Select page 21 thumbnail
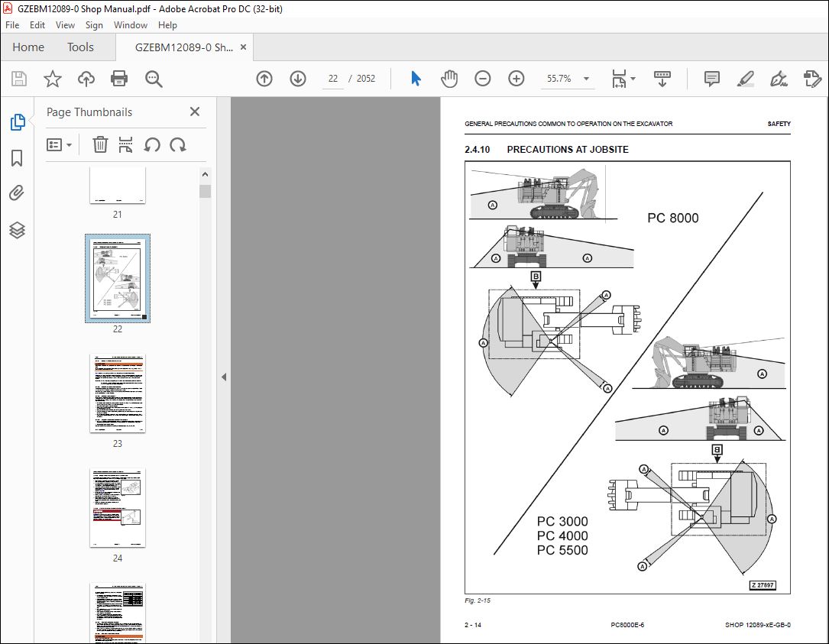829x644 pixels. (118, 185)
